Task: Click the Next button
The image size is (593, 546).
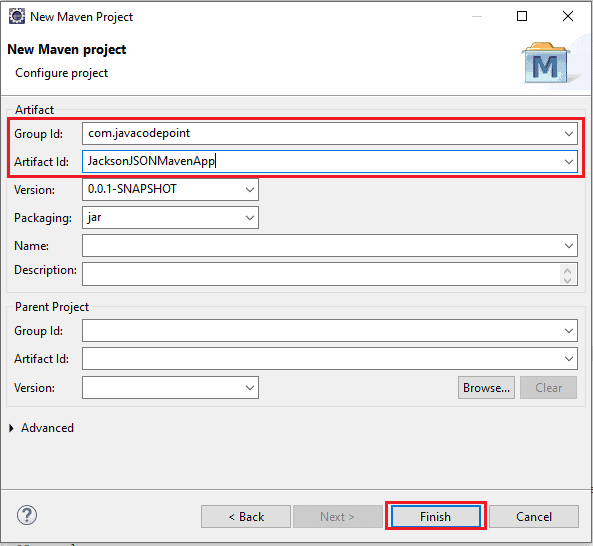Action: 337,517
